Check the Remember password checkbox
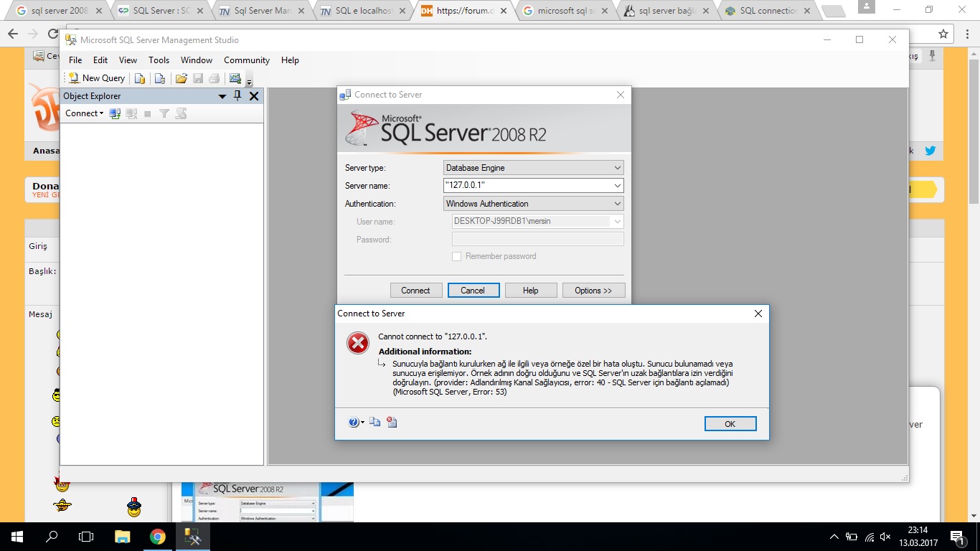 point(456,256)
